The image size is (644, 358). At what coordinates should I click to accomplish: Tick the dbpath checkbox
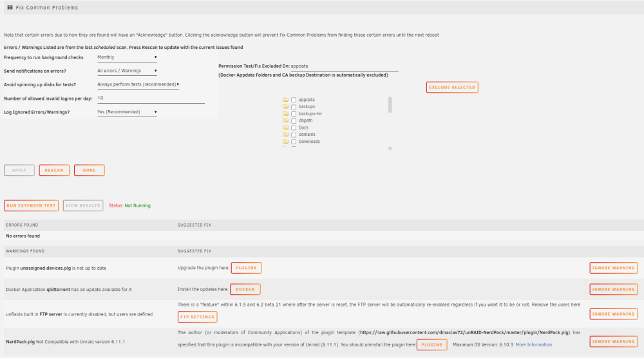point(294,120)
